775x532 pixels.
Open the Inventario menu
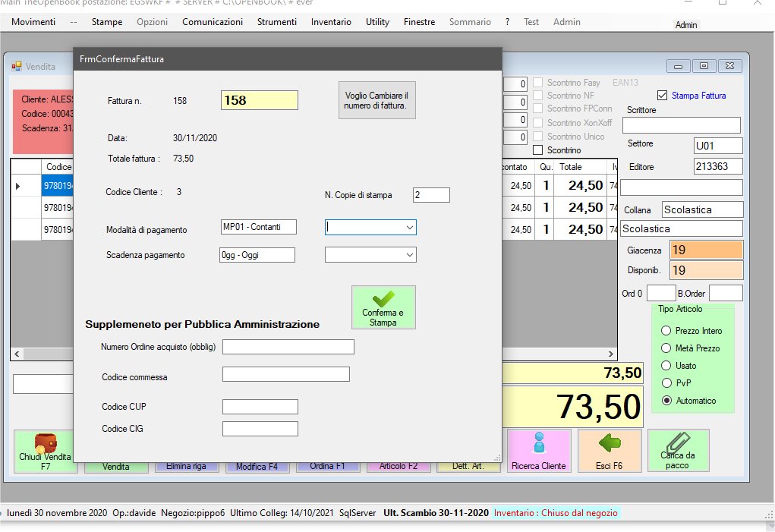click(331, 22)
